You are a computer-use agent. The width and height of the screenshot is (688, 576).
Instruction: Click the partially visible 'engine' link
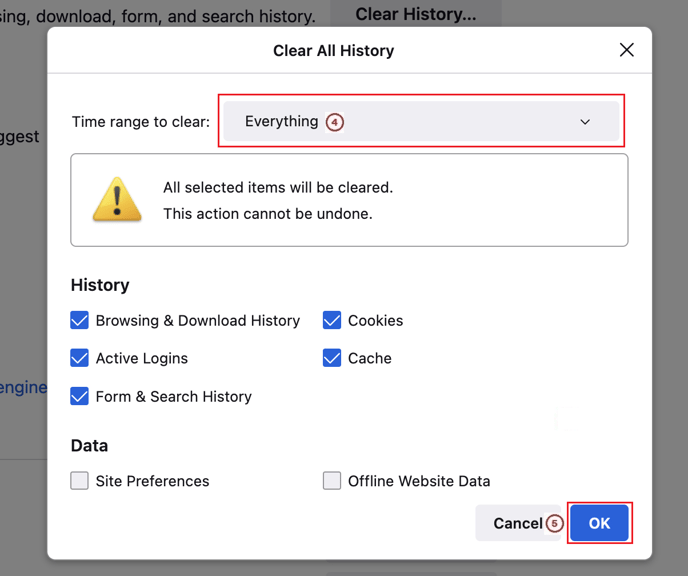(23, 387)
